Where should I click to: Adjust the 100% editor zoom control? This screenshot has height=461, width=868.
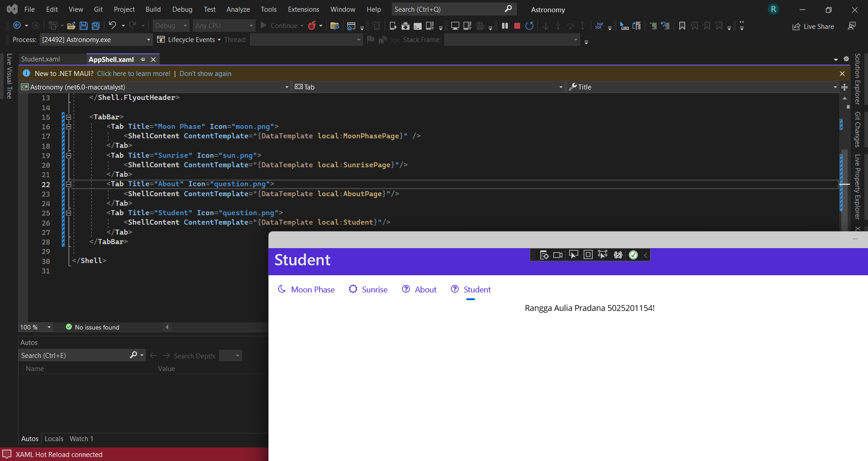[35, 327]
